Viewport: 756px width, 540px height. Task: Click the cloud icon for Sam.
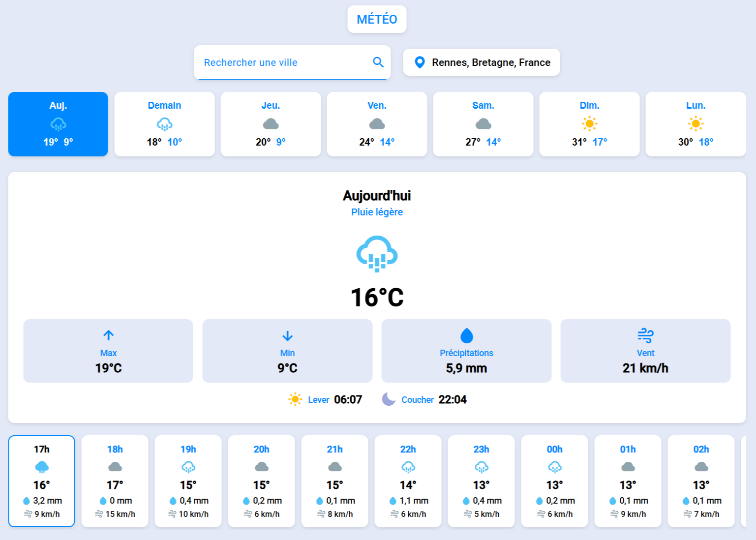point(483,124)
